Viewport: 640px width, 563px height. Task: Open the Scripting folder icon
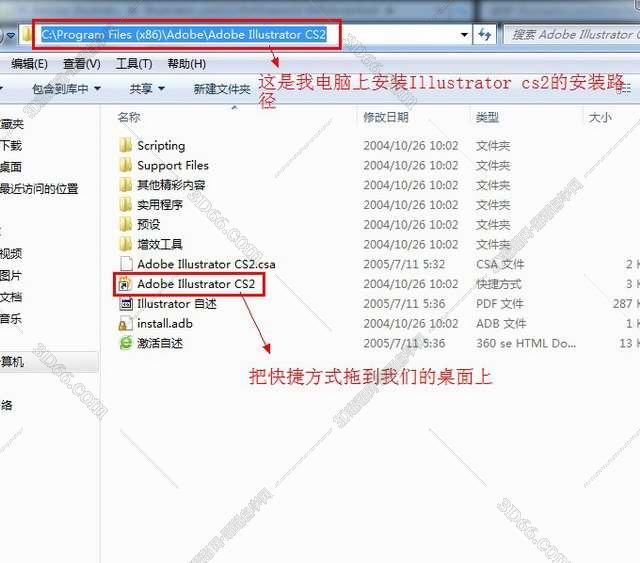(x=125, y=145)
